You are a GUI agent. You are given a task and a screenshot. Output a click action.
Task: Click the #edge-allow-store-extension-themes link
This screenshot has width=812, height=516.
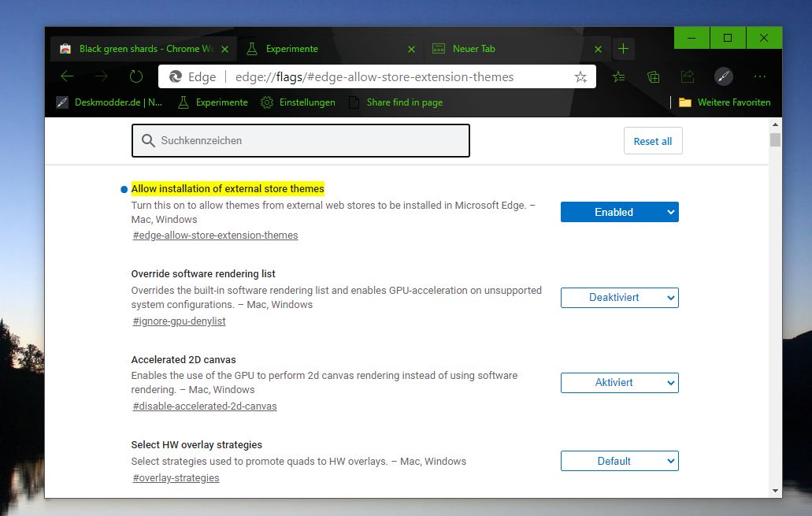216,236
